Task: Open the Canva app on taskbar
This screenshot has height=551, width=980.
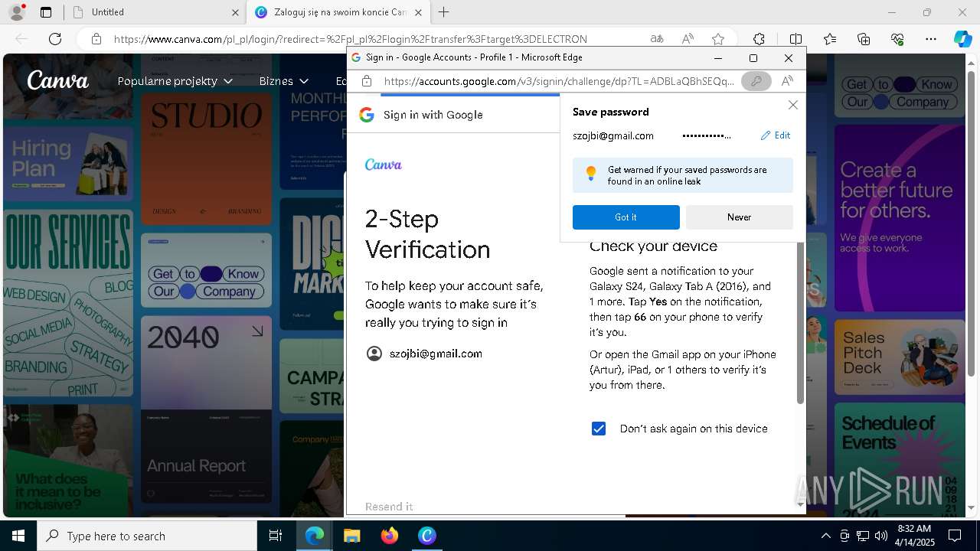Action: pyautogui.click(x=427, y=536)
